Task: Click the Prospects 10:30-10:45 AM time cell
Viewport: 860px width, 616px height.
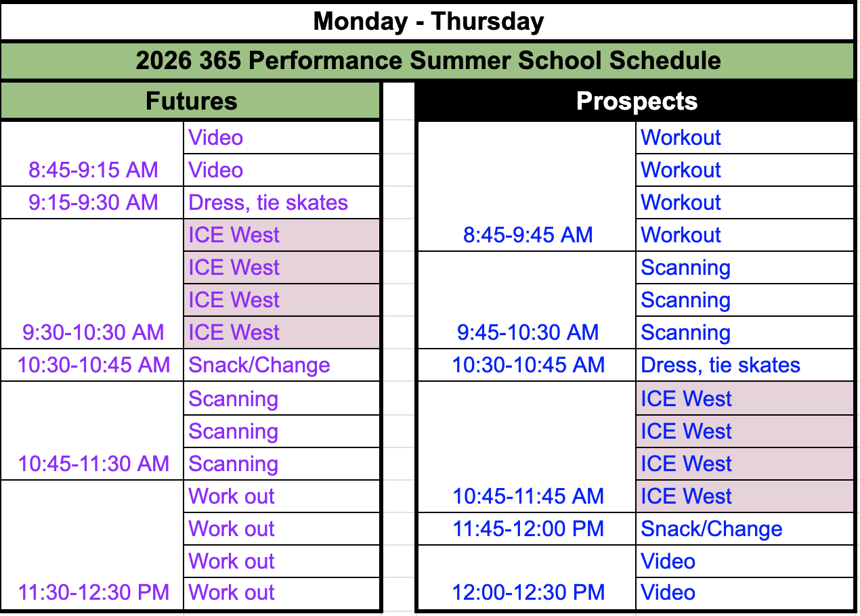Action: (528, 365)
